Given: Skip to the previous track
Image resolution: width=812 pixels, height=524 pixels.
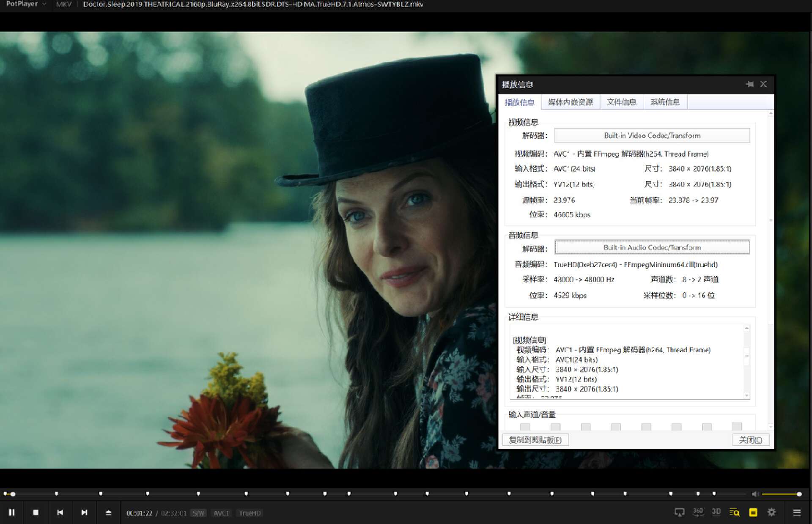Looking at the screenshot, I should (60, 513).
